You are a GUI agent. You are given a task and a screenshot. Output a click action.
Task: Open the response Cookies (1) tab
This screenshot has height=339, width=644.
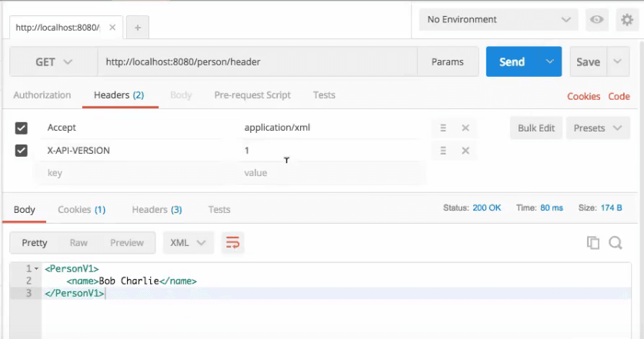[82, 210]
